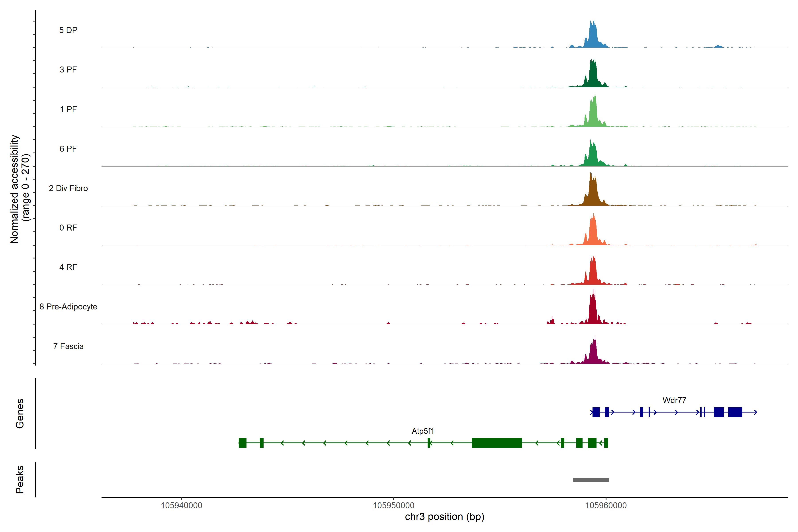Click the 8 Pre-Adipocyte track label

pos(68,307)
